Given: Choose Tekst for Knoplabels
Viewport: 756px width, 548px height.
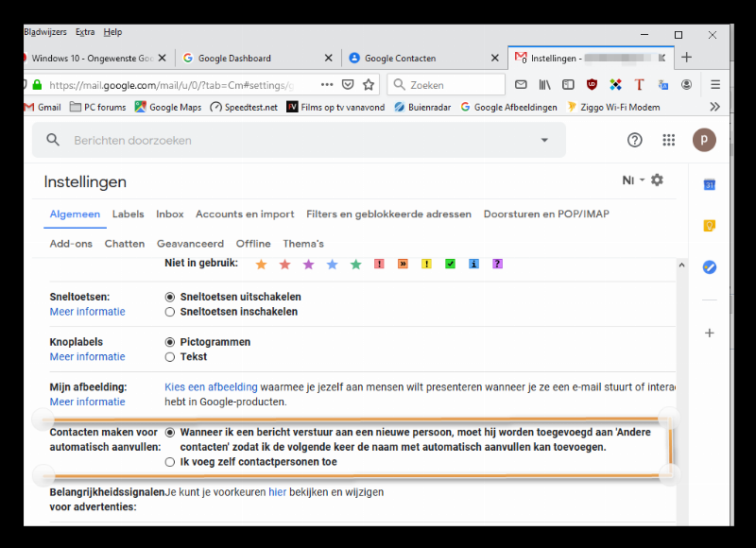Looking at the screenshot, I should tap(172, 356).
